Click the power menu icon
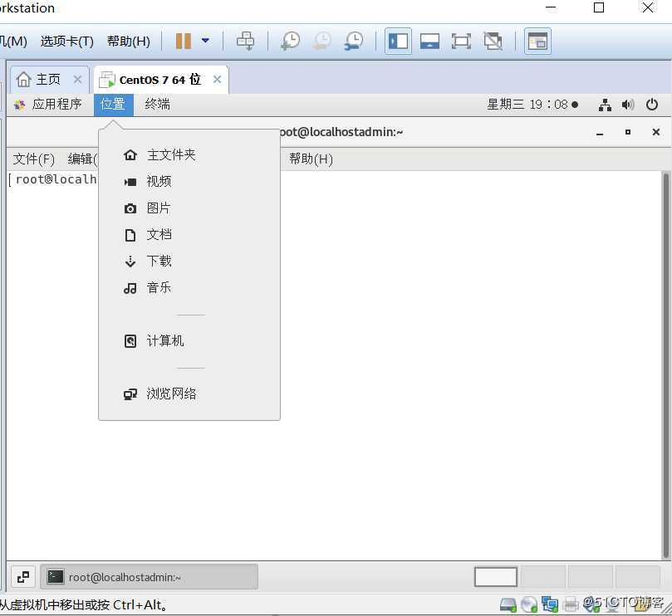Image resolution: width=672 pixels, height=616 pixels. point(652,105)
